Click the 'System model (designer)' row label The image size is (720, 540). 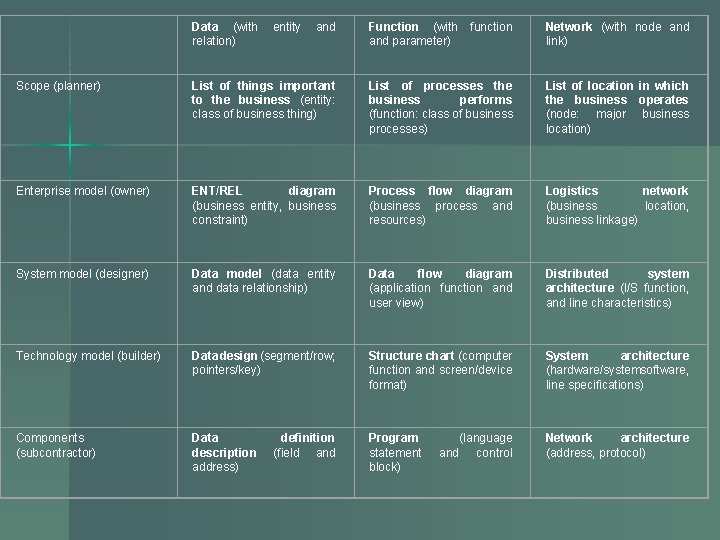82,274
